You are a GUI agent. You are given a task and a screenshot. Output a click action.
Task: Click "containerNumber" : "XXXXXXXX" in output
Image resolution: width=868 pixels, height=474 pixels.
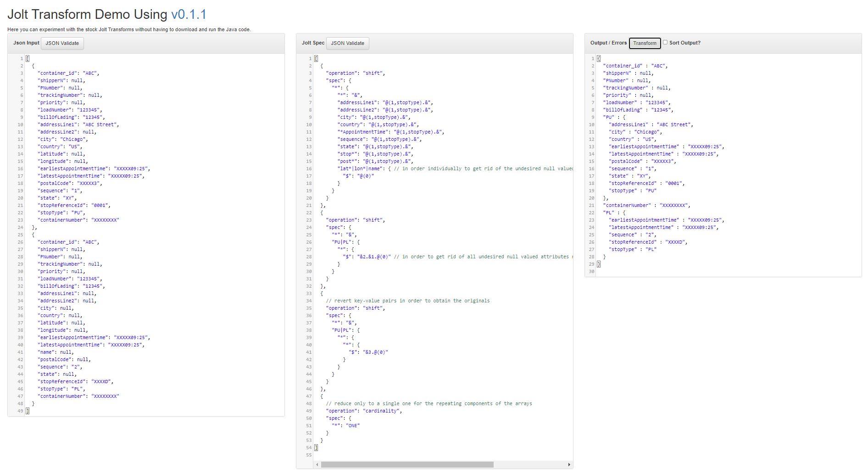(x=647, y=205)
